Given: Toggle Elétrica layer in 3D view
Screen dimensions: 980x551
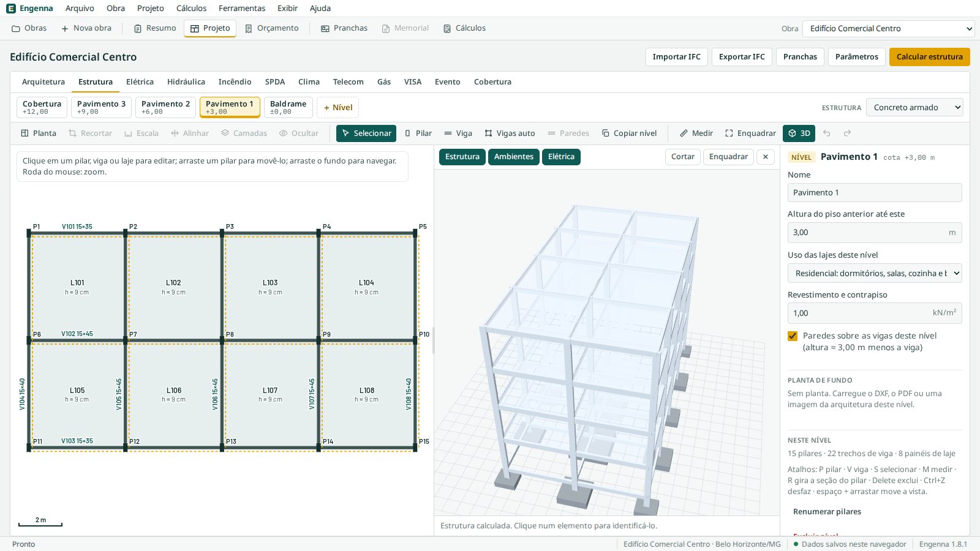Looking at the screenshot, I should [561, 157].
